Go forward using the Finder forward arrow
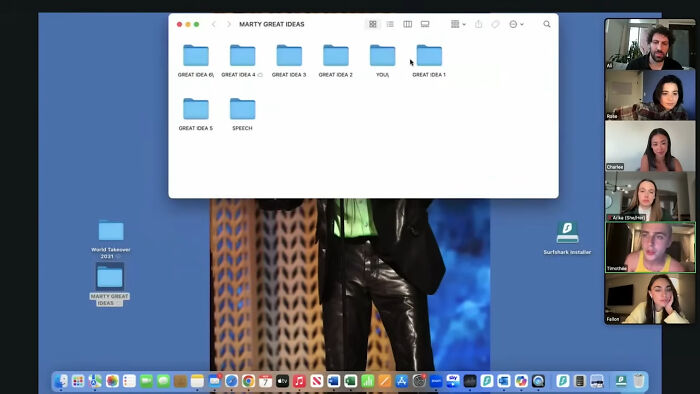Viewport: 700px width, 394px height. (x=229, y=24)
